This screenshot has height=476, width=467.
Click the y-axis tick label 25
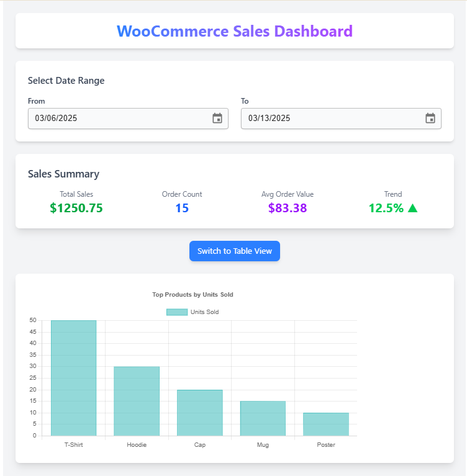pos(33,378)
